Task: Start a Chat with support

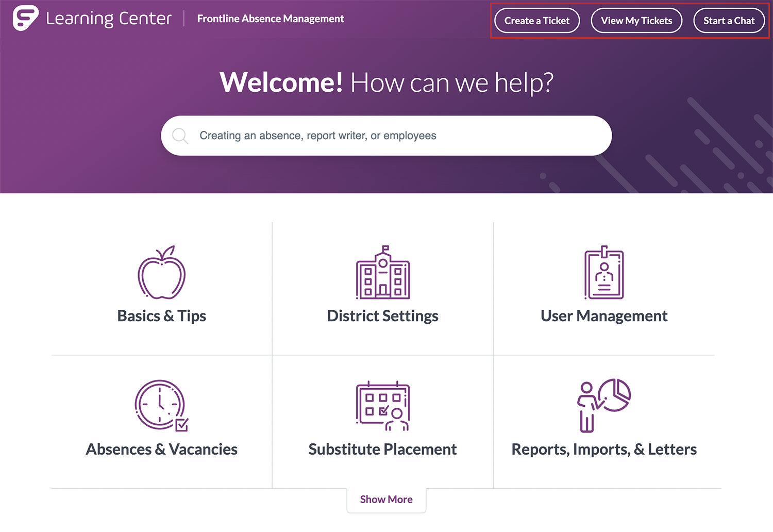Action: tap(729, 21)
